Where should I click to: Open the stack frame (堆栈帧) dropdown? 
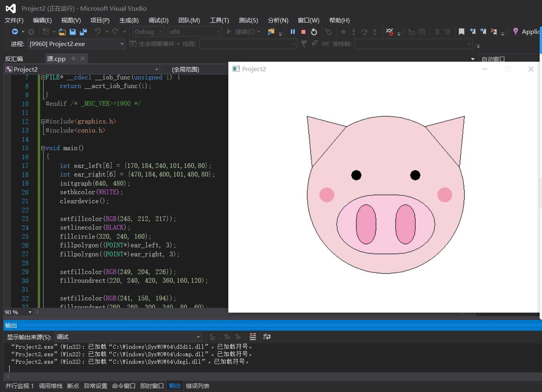413,44
